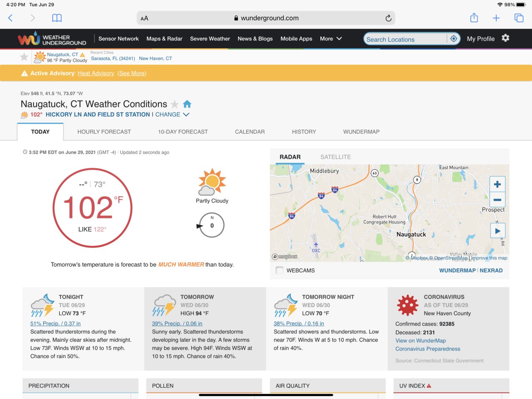Open the Safari share sheet icon
Viewport: 532px width, 399px height.
(x=474, y=17)
